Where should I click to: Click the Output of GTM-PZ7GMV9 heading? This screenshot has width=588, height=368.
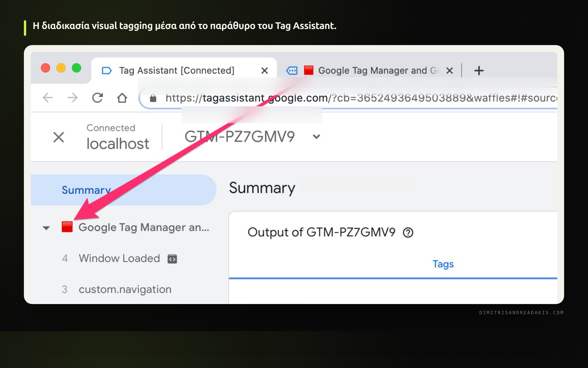tap(322, 232)
